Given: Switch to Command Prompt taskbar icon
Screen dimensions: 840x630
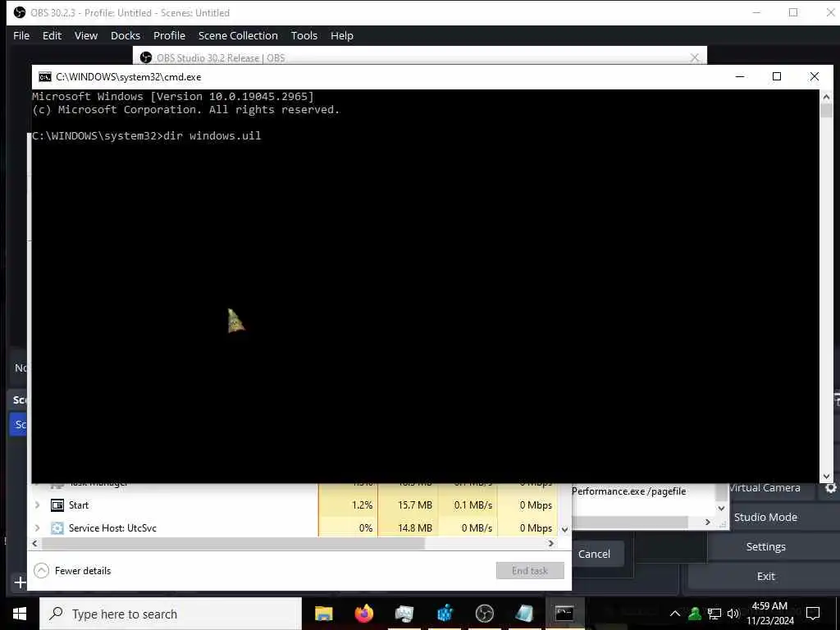Looking at the screenshot, I should coord(564,614).
